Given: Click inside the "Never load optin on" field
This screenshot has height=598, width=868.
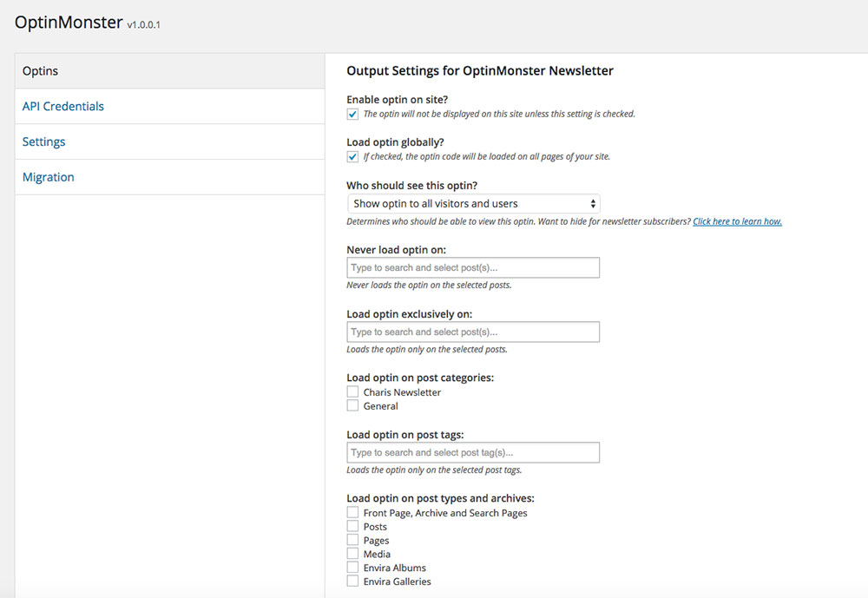Looking at the screenshot, I should [473, 267].
